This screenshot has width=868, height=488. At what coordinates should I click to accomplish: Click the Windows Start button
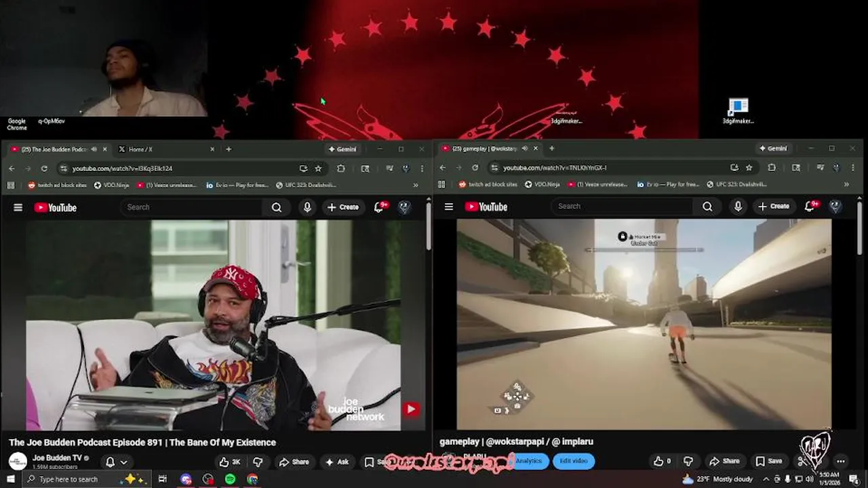pyautogui.click(x=10, y=479)
